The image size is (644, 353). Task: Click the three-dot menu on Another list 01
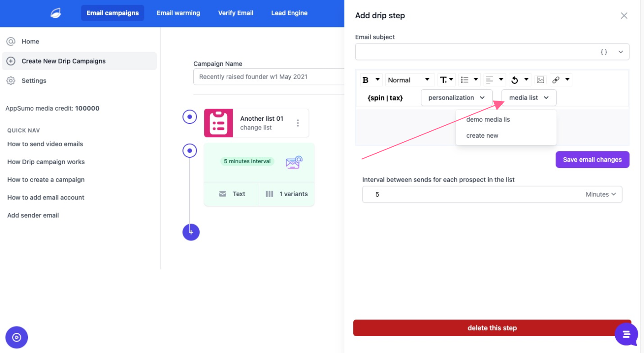coord(298,123)
